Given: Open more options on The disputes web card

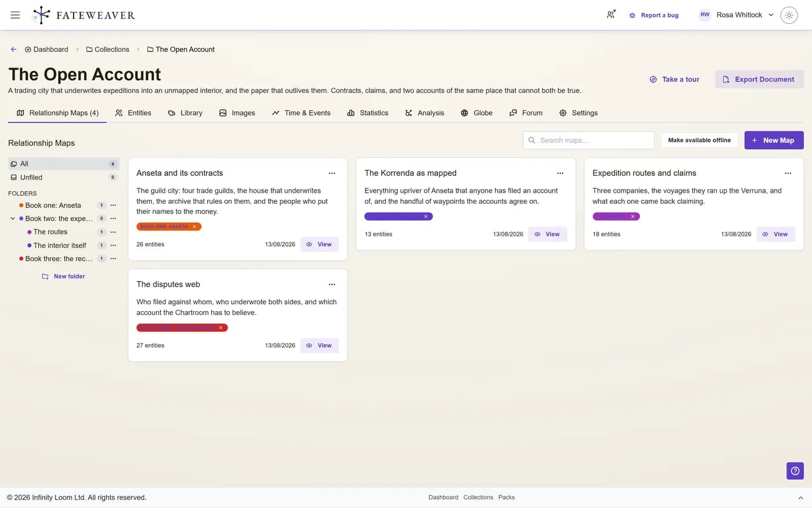Looking at the screenshot, I should [332, 284].
